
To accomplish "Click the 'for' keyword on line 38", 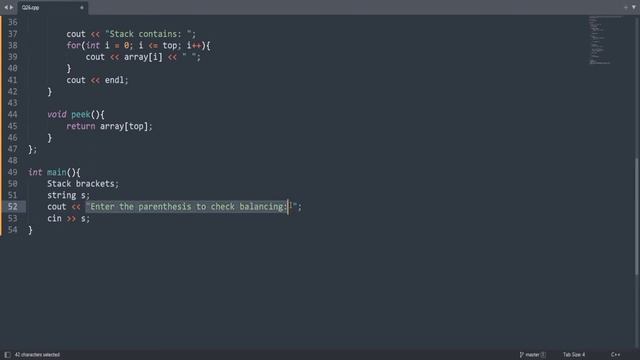I will pos(73,45).
